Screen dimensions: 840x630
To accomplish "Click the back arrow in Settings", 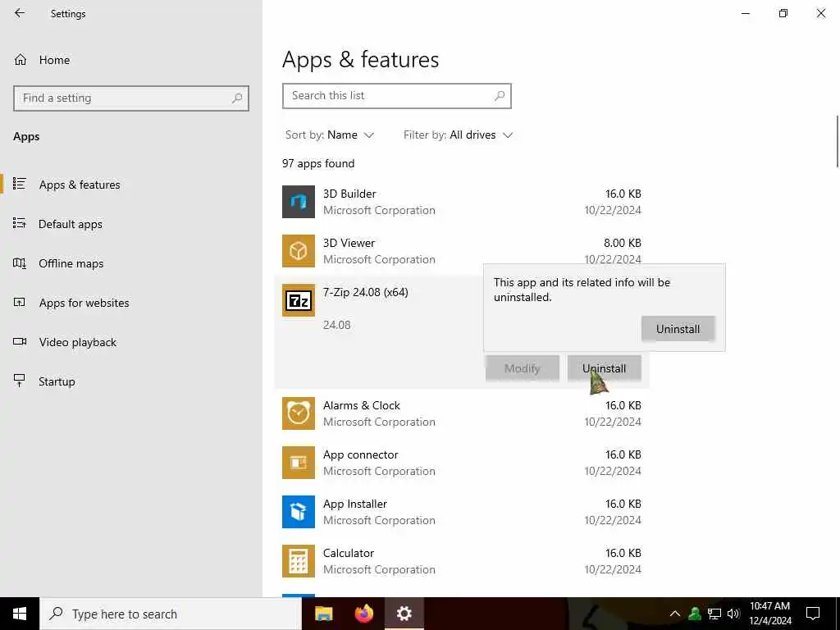I will [20, 13].
